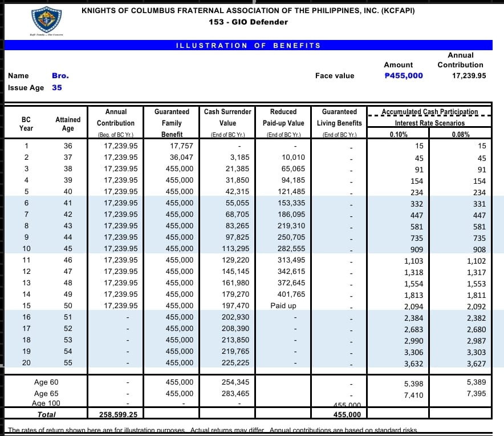Click reduced paid-up value 153,335
Image resolution: width=504 pixels, height=436 pixels.
(x=291, y=203)
